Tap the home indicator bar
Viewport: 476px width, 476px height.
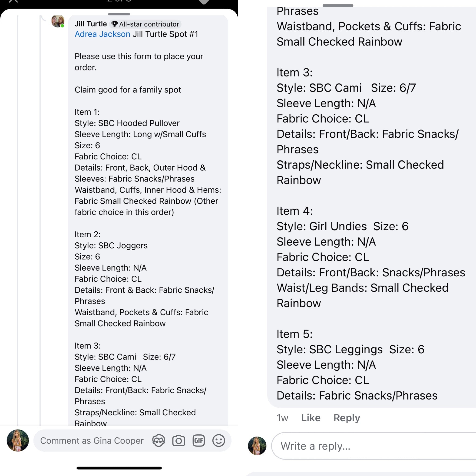pyautogui.click(x=119, y=468)
